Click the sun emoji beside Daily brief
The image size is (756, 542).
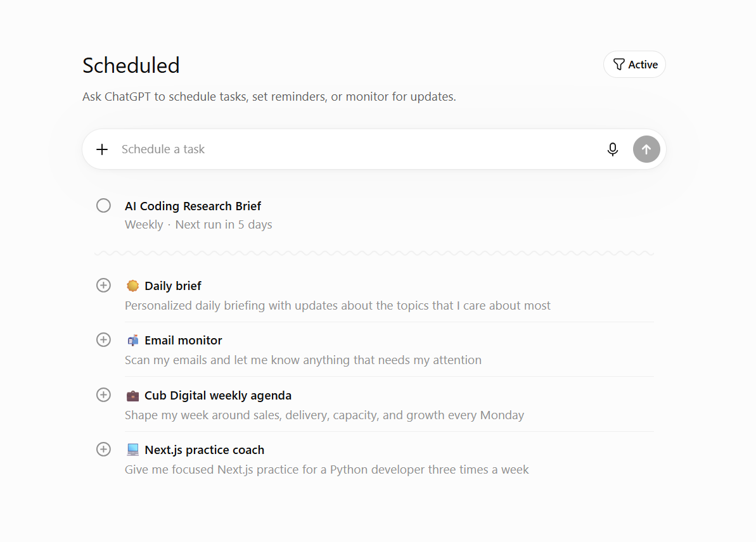click(132, 286)
